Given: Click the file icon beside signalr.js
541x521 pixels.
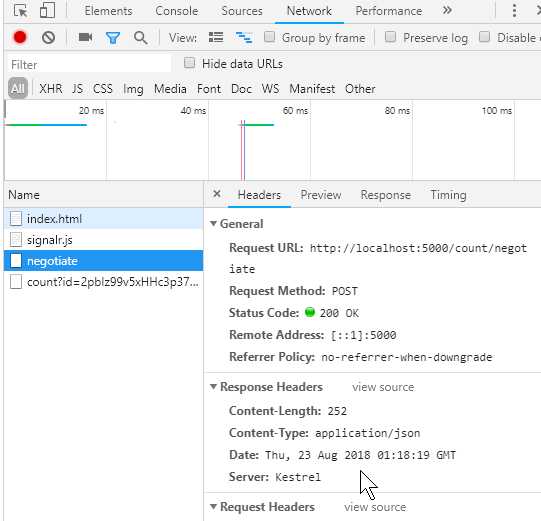Looking at the screenshot, I should [16, 240].
